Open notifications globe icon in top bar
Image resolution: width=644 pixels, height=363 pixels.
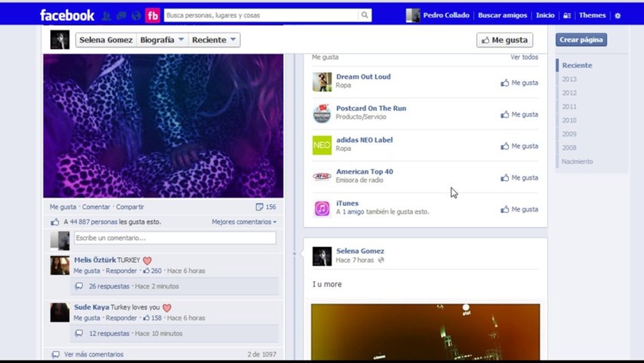click(136, 16)
